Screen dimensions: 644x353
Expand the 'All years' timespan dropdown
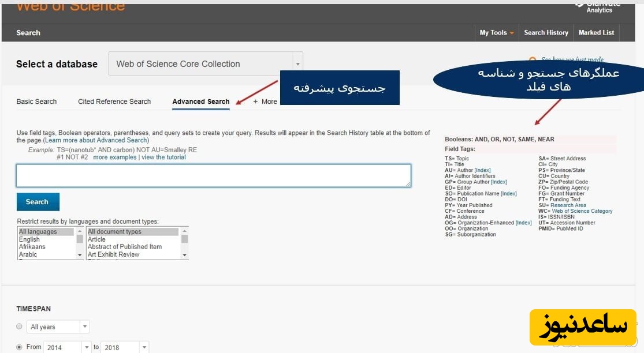pyautogui.click(x=84, y=326)
